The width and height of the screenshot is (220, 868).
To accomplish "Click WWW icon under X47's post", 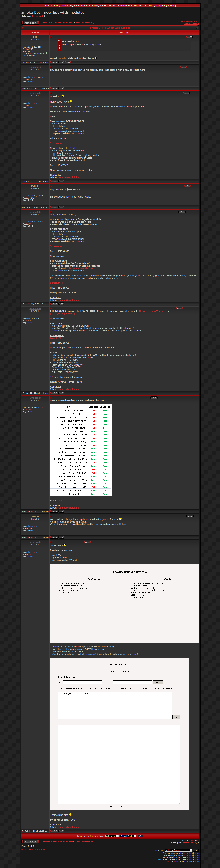I will (68, 62).
